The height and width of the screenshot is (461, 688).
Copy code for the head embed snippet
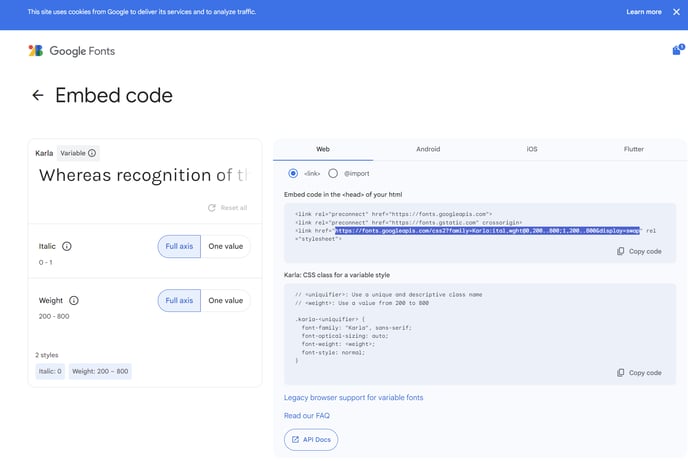tap(639, 251)
